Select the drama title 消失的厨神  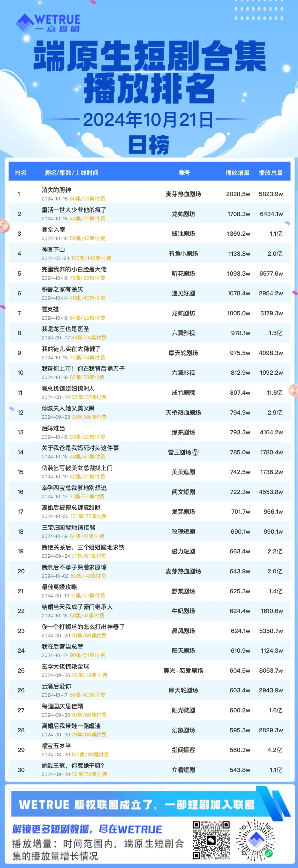(x=56, y=190)
